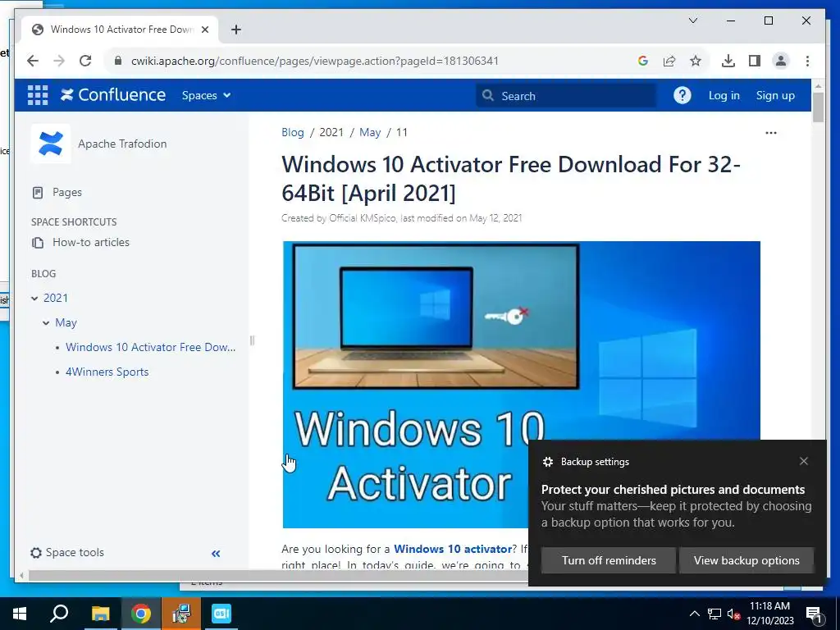The image size is (840, 630).
Task: Open the taskbar clock and date
Action: pyautogui.click(x=769, y=614)
